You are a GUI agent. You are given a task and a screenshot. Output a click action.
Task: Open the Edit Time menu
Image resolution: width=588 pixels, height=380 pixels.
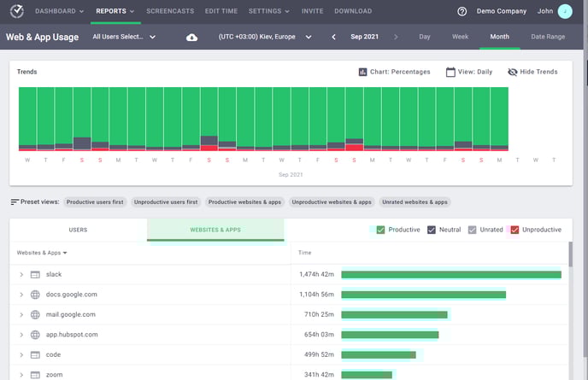click(221, 11)
